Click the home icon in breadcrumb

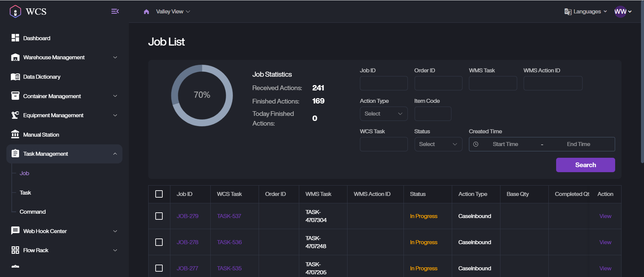click(x=146, y=12)
